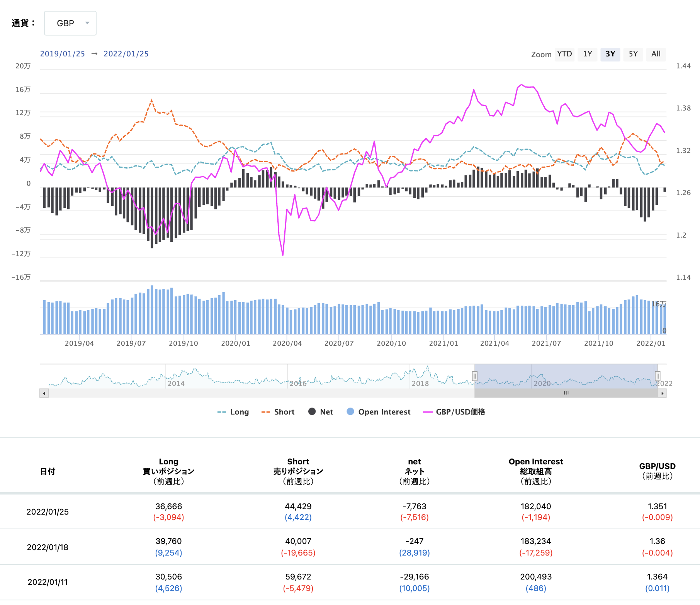Select the YTD zoom range

click(x=564, y=54)
